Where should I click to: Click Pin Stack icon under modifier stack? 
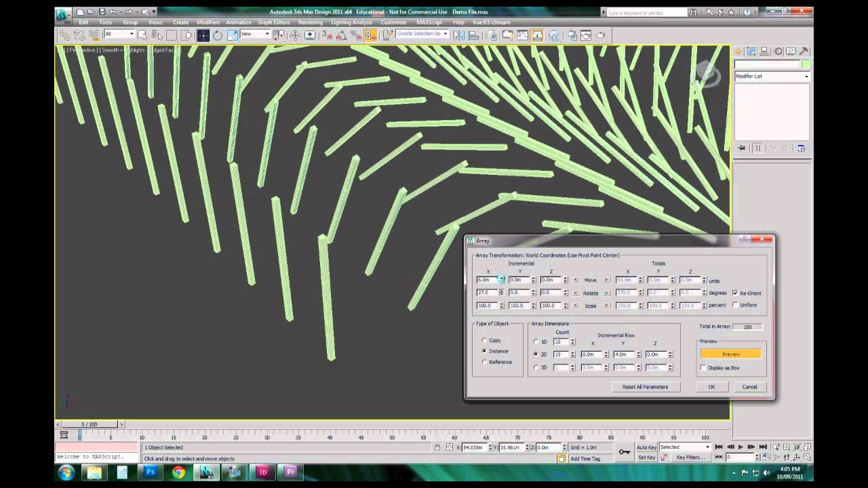tap(742, 148)
